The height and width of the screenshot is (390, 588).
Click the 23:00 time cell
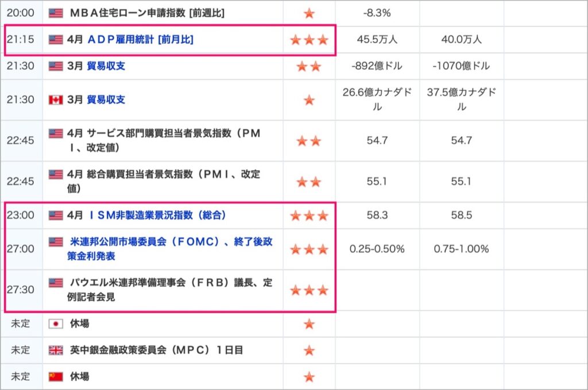pyautogui.click(x=20, y=215)
